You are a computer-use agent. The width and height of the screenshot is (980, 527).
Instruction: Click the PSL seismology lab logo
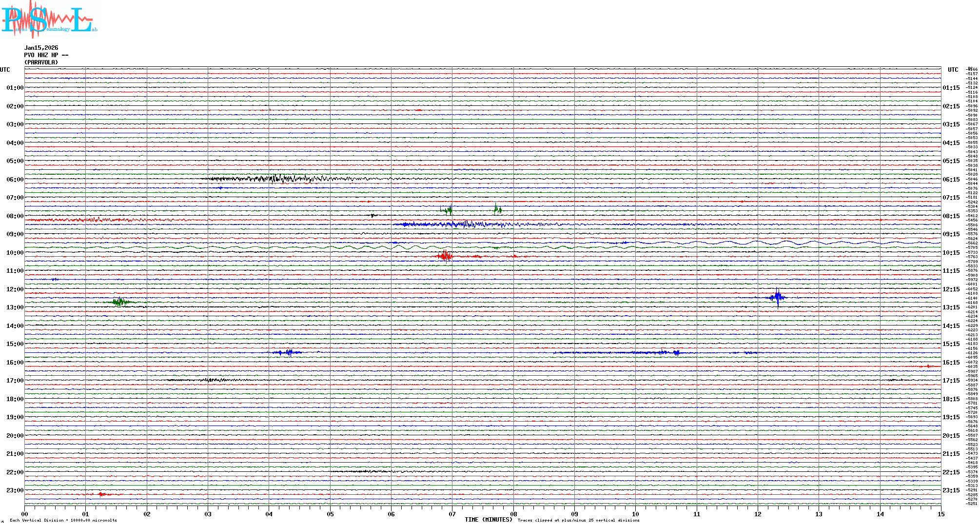click(x=49, y=20)
